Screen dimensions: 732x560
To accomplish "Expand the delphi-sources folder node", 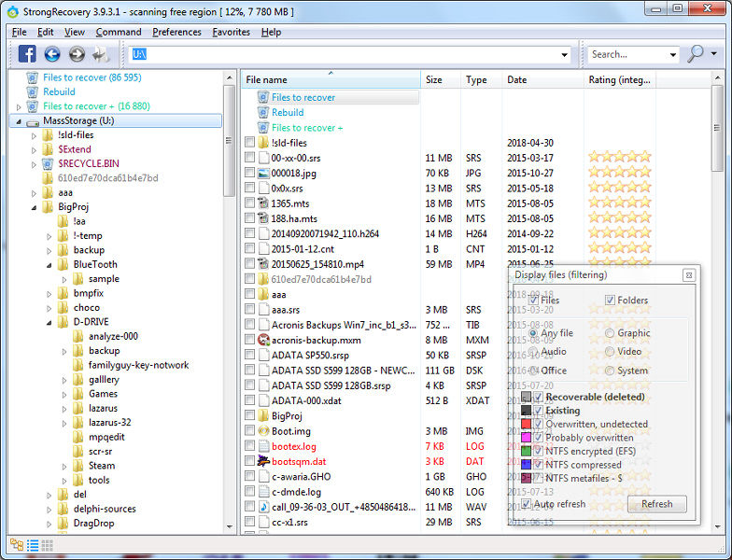I will [x=49, y=510].
